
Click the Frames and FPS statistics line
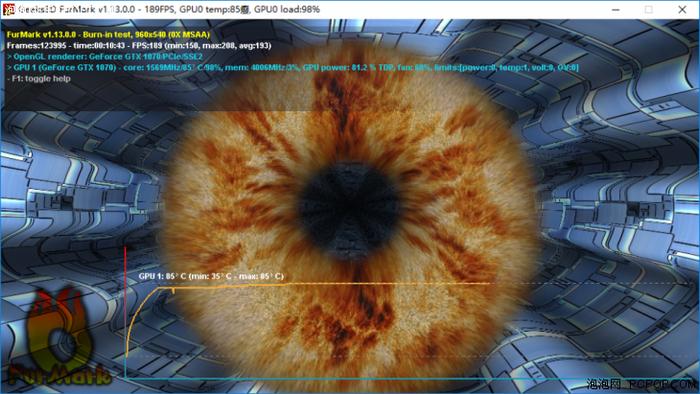pos(139,45)
